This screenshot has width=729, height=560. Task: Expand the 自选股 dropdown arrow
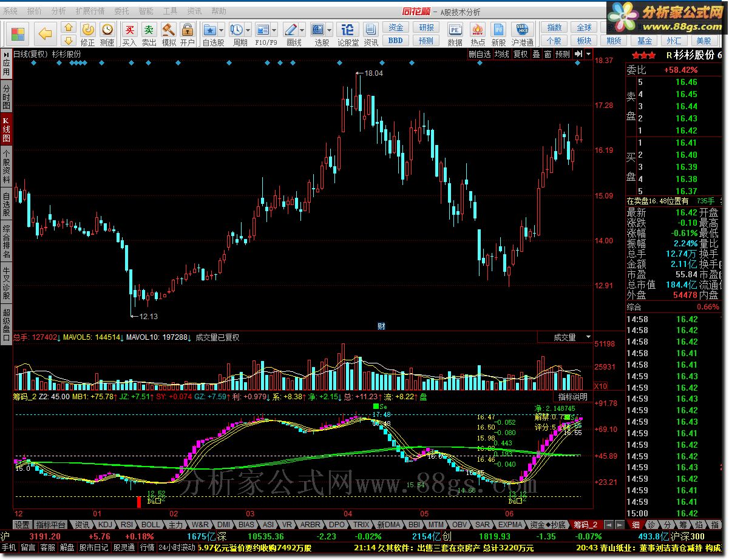click(x=222, y=29)
